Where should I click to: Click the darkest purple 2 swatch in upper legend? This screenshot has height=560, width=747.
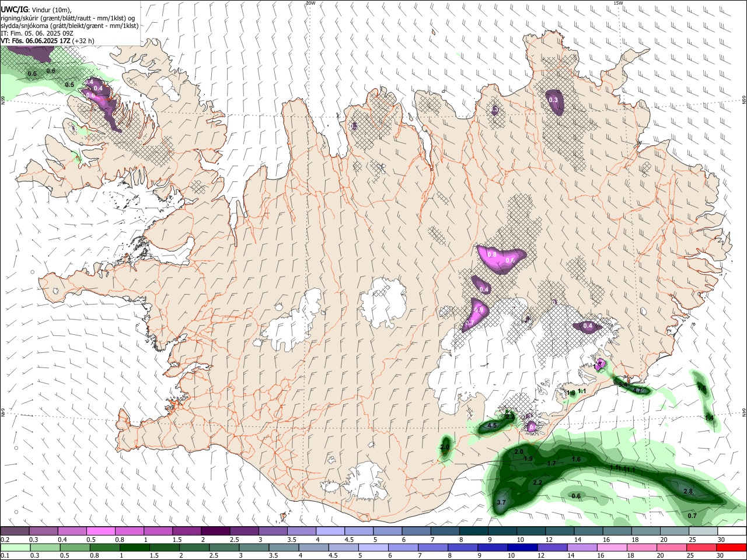pos(215,531)
